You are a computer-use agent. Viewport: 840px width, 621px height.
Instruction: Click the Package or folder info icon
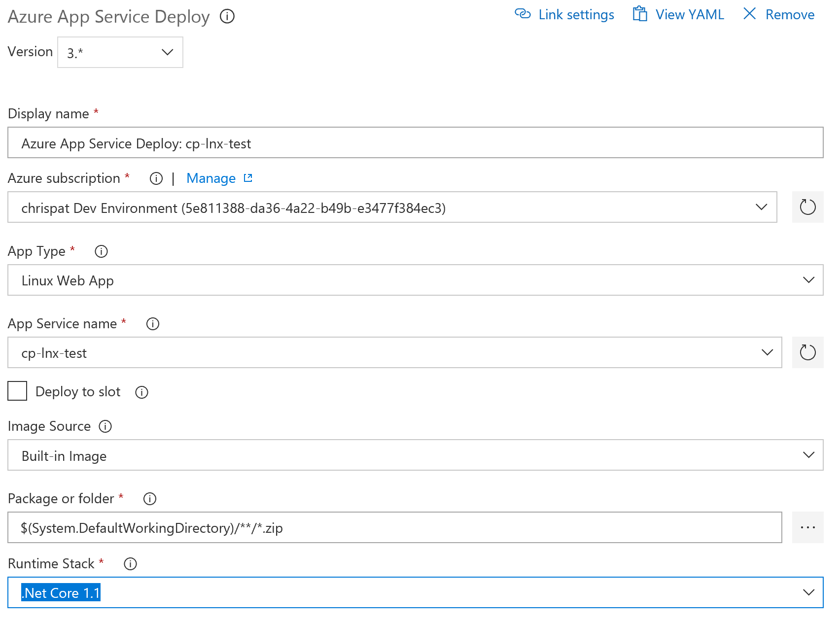pos(150,499)
